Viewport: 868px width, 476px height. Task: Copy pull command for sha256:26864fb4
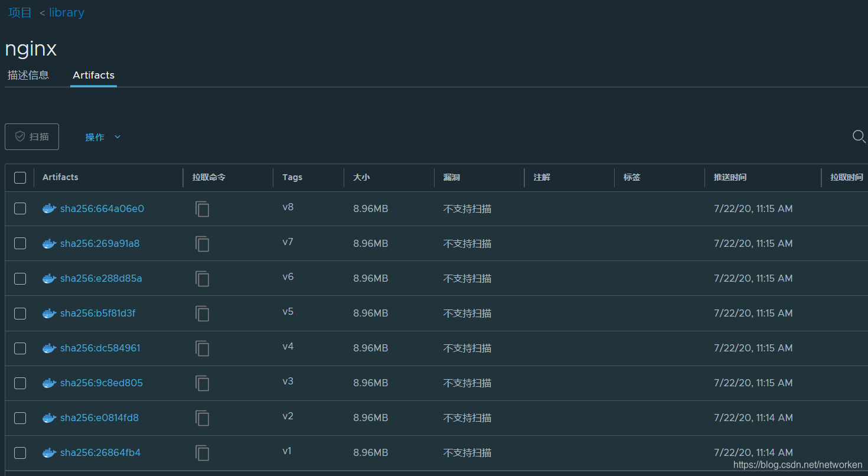[x=203, y=453]
